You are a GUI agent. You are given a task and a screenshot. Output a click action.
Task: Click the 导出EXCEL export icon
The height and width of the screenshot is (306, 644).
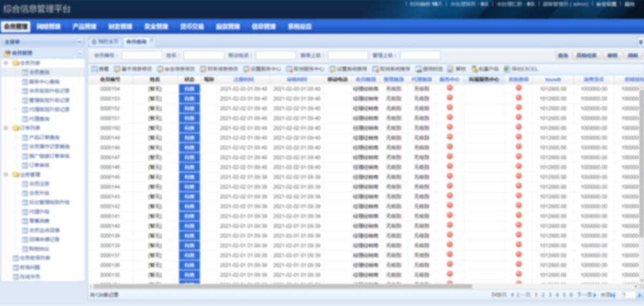coord(507,69)
